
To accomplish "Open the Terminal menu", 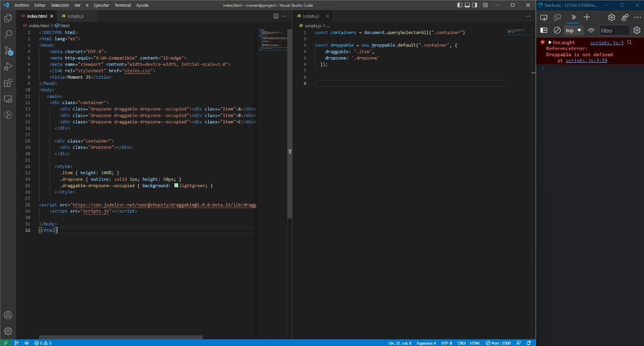I will click(122, 5).
